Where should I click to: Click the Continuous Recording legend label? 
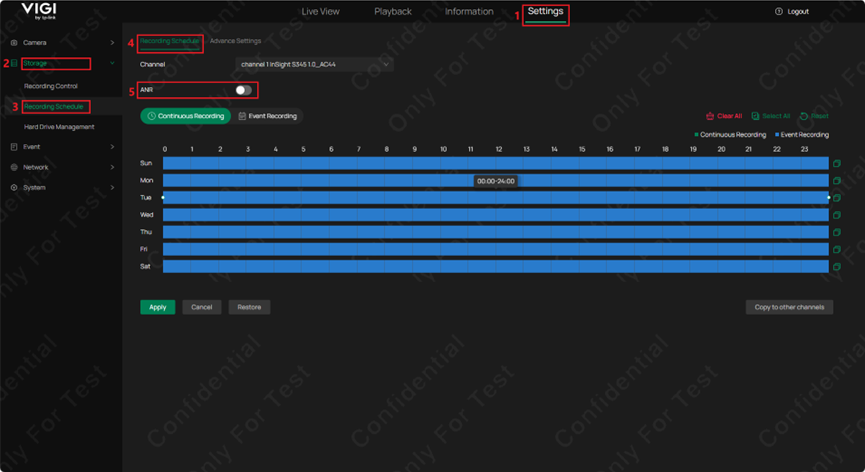coord(733,135)
